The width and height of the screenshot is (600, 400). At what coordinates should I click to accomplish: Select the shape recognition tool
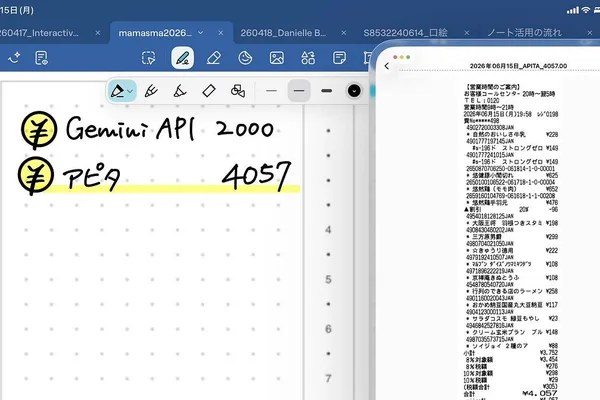coord(238,91)
